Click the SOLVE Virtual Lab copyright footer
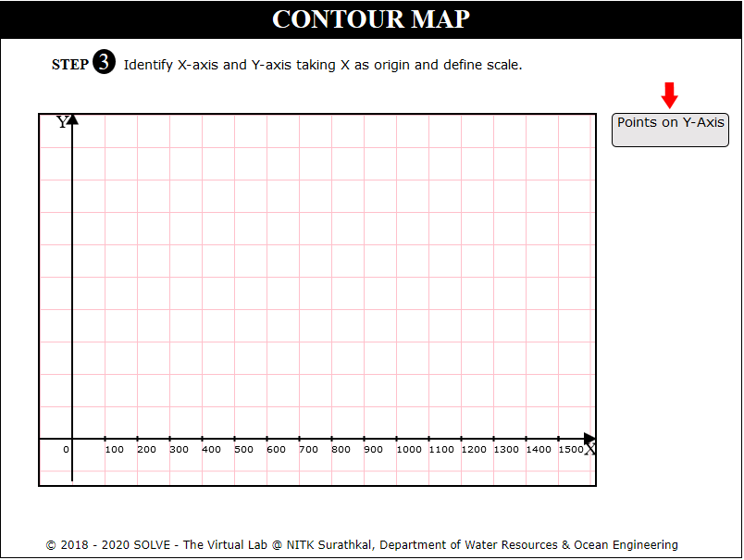 pos(362,544)
